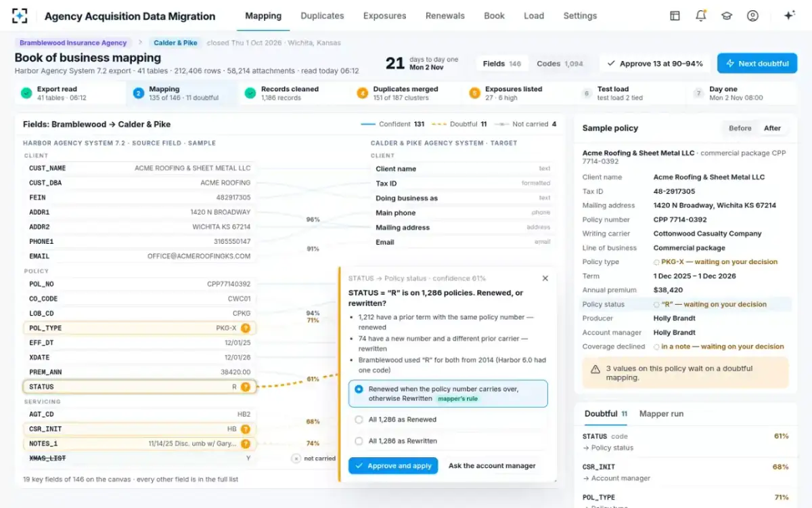
Task: Click the warning badge on STATUS row
Action: [x=246, y=387]
